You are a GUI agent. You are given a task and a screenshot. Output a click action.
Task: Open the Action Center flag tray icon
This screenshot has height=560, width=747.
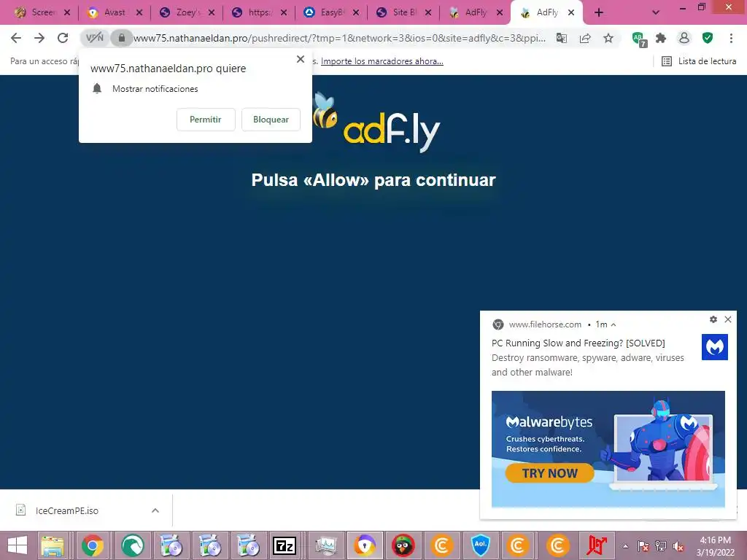[643, 546]
